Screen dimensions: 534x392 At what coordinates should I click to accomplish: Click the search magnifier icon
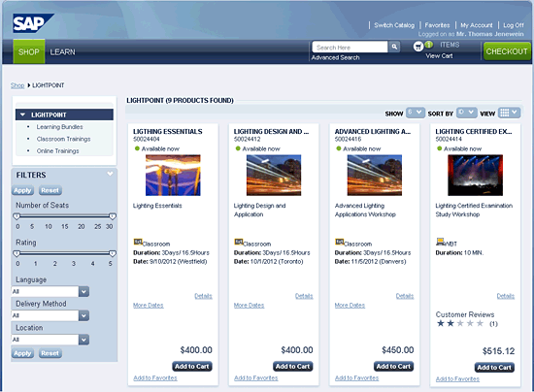[x=394, y=47]
